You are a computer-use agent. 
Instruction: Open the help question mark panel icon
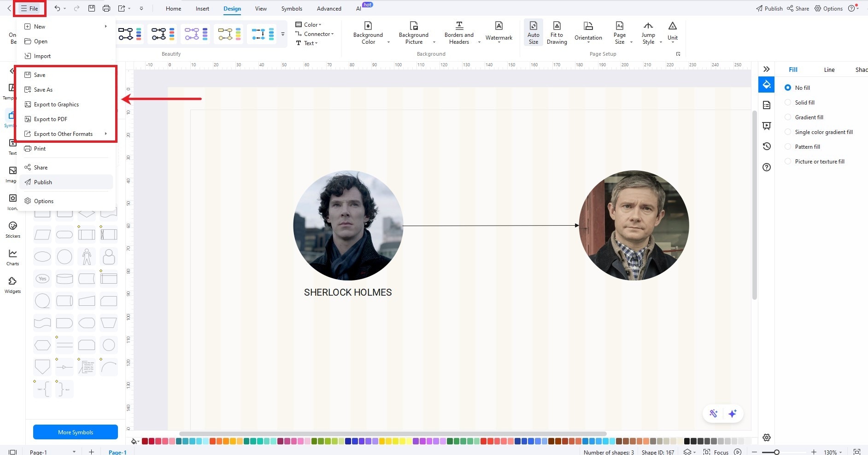[767, 167]
